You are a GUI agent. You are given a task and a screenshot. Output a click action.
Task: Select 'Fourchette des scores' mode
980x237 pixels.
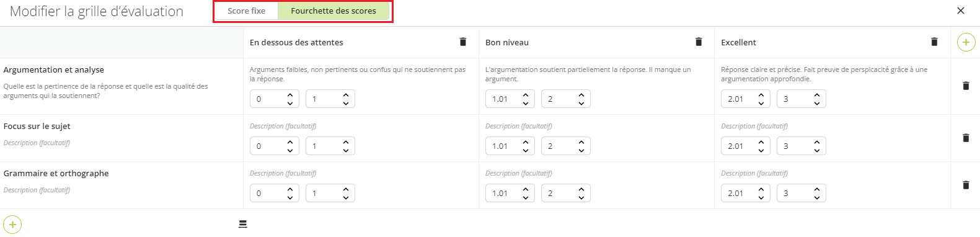pyautogui.click(x=333, y=11)
